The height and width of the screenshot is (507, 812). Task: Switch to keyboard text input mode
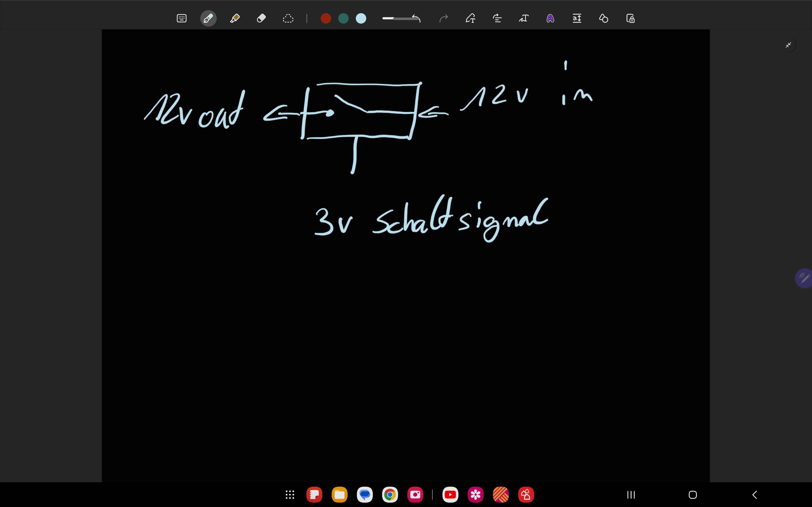coord(181,18)
